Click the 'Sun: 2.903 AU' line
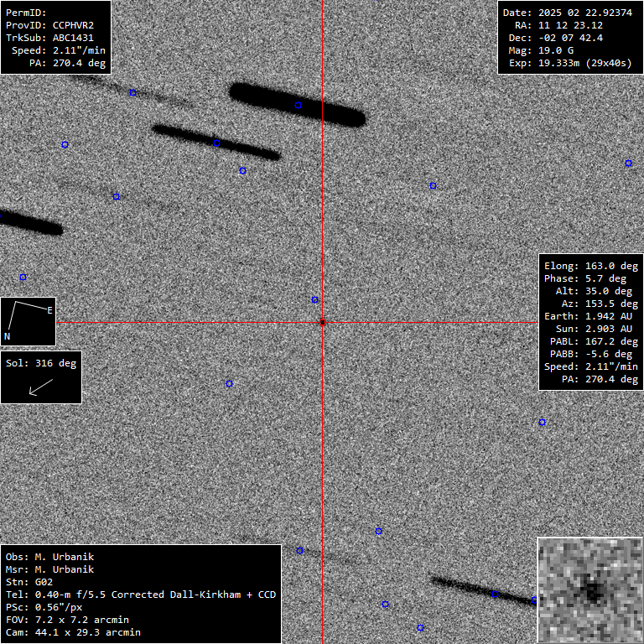The width and height of the screenshot is (644, 644). (x=594, y=329)
